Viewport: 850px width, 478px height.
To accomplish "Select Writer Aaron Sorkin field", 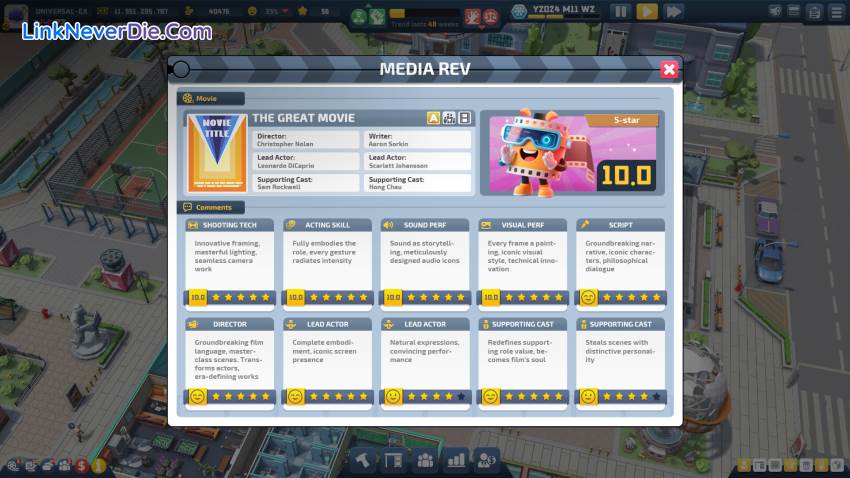I will point(417,140).
